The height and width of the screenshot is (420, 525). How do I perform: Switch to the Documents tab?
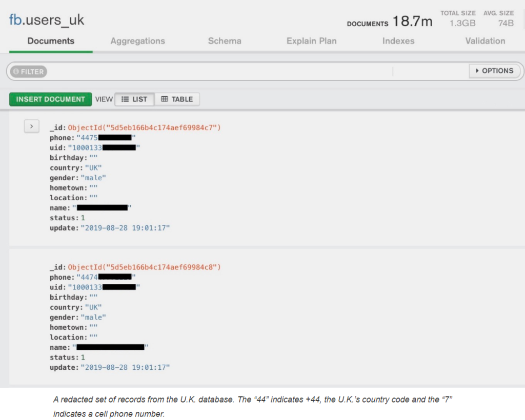click(51, 41)
